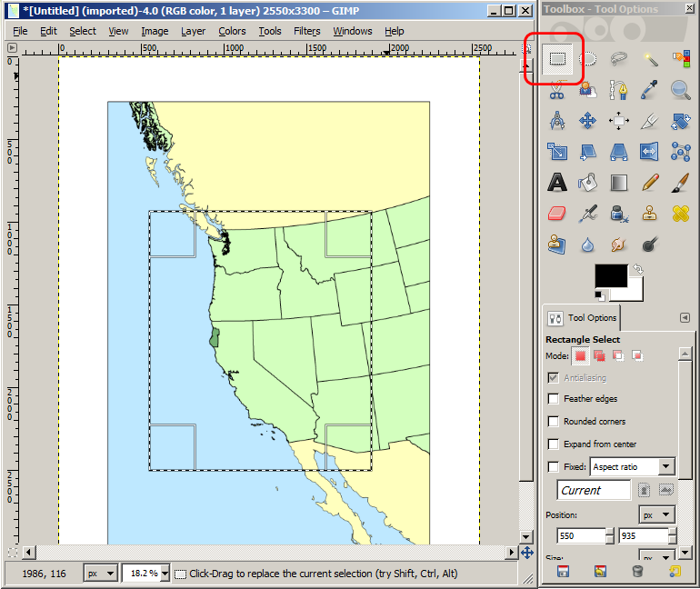The image size is (700, 589).
Task: Click the black foreground color swatch
Action: pos(609,276)
